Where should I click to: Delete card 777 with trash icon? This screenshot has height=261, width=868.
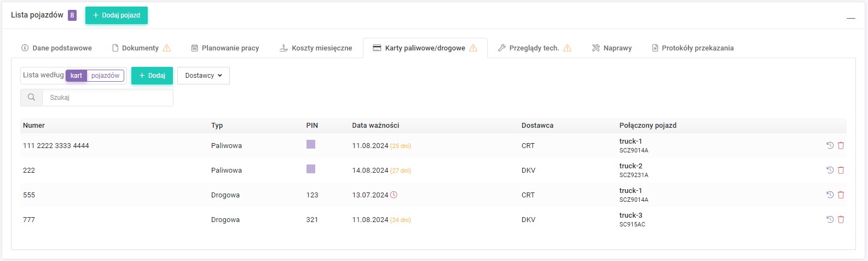pyautogui.click(x=841, y=219)
